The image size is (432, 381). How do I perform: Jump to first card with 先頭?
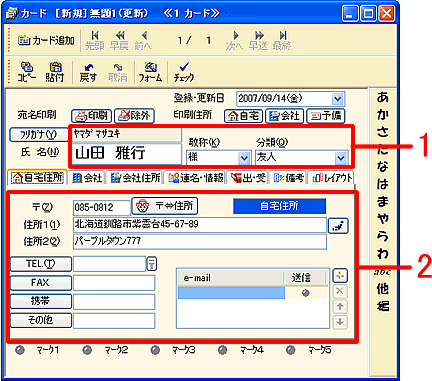95,41
